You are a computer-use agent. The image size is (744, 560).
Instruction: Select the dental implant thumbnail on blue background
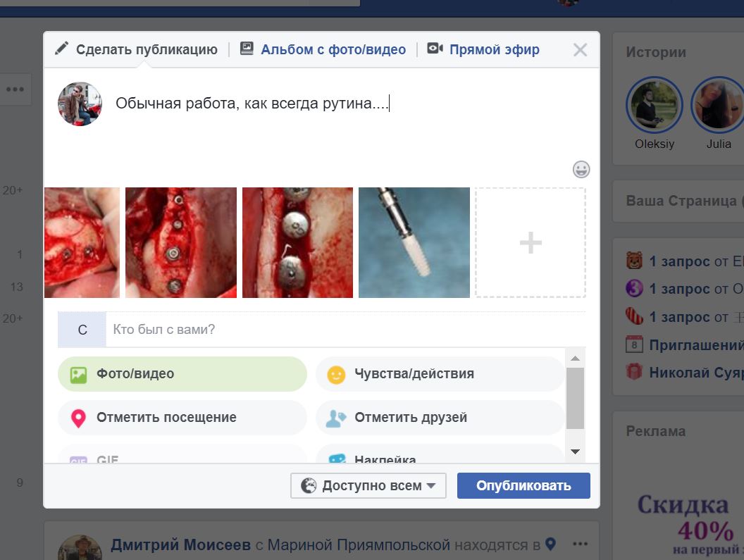click(414, 243)
